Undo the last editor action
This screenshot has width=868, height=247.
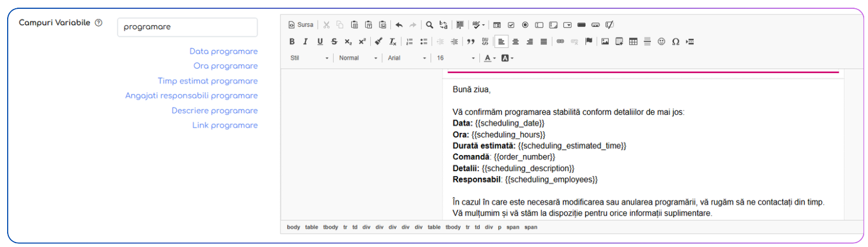399,25
